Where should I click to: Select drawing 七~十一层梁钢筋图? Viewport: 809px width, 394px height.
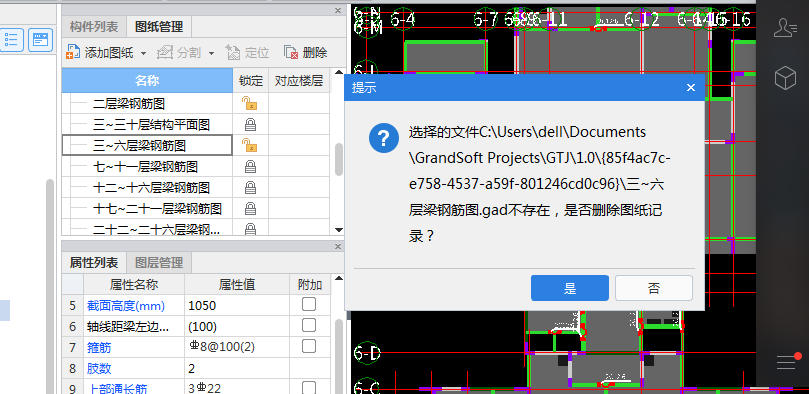pos(145,167)
